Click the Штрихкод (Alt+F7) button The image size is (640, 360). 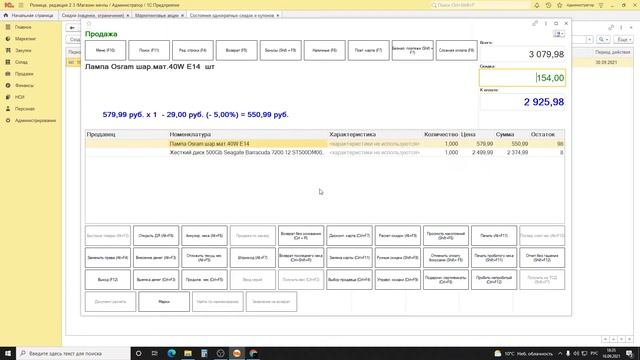coord(253,258)
